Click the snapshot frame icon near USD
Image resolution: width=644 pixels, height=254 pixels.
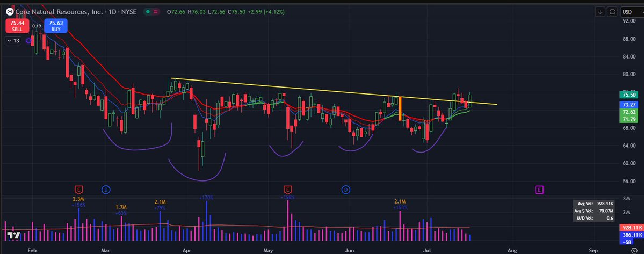[x=612, y=12]
